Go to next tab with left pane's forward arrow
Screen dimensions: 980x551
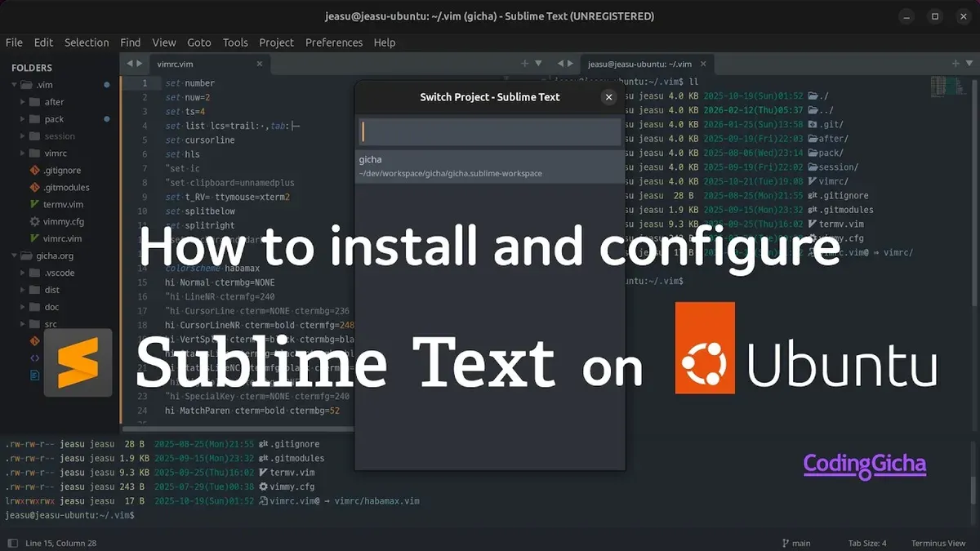pyautogui.click(x=140, y=63)
